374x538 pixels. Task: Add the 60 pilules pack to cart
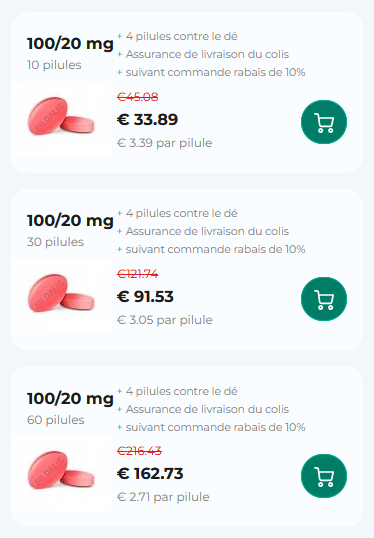click(324, 476)
